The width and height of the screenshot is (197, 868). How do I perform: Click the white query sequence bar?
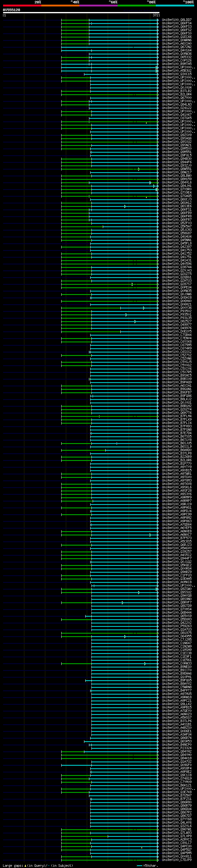(x=81, y=13)
